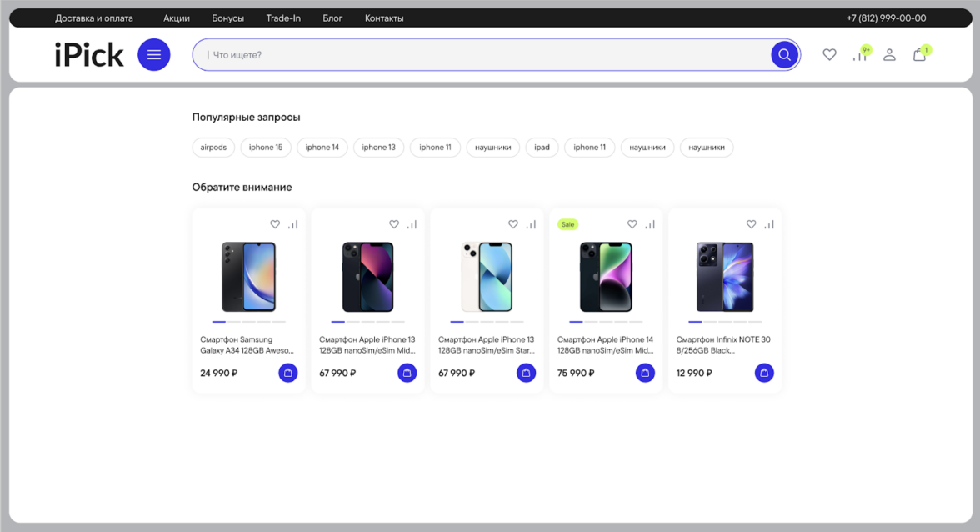This screenshot has width=980, height=532.
Task: Click the search magnifier button
Action: pos(784,55)
